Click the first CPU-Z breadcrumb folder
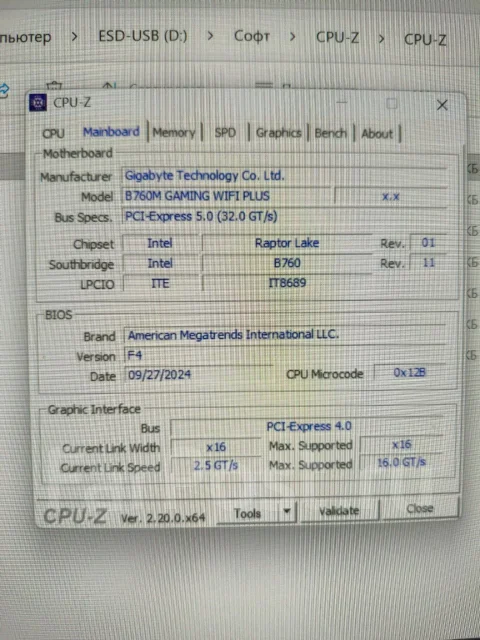Viewport: 480px width, 640px height. 338,38
